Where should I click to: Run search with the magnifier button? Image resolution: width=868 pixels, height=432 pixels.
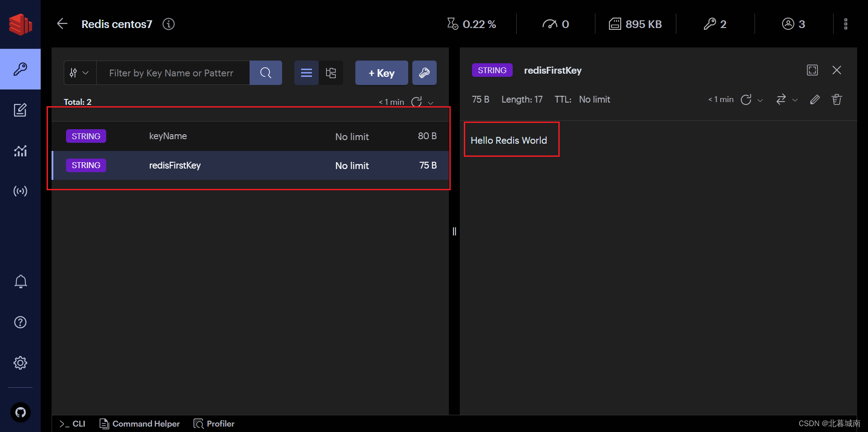coord(266,73)
